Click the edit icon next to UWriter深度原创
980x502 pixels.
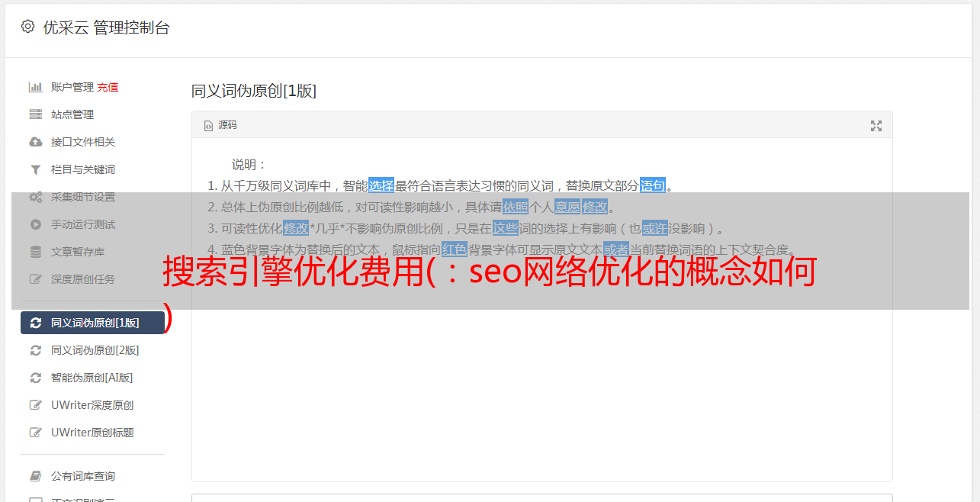[35, 405]
